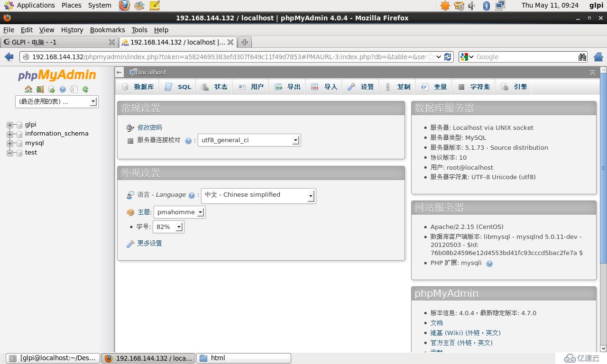
Task: Click the 官方主页 official homepage link
Action: coord(461,343)
